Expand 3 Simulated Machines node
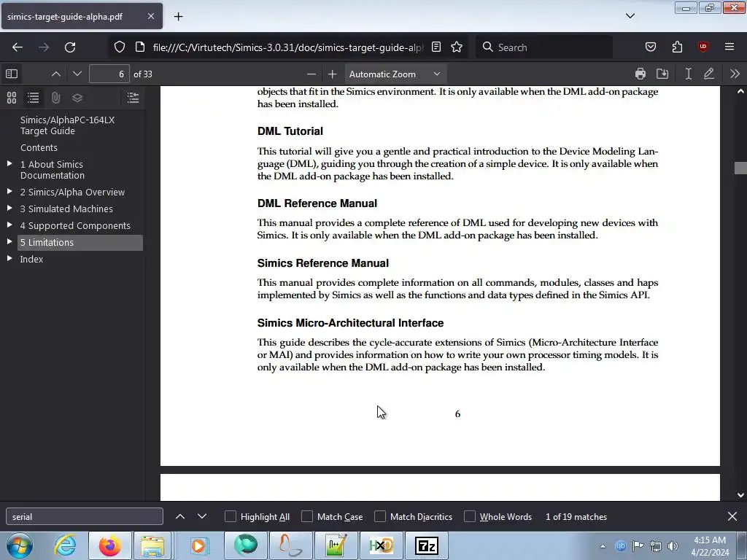Screen dimensions: 747x560 (x=9, y=208)
